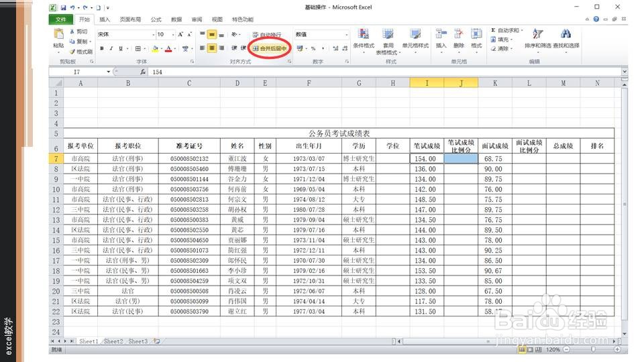644x362 pixels.
Task: Open the font size 10 dropdown
Action: pyautogui.click(x=173, y=34)
